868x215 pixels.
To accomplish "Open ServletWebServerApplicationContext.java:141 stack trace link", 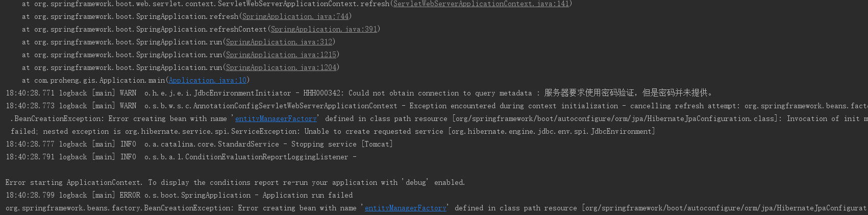I will [481, 4].
